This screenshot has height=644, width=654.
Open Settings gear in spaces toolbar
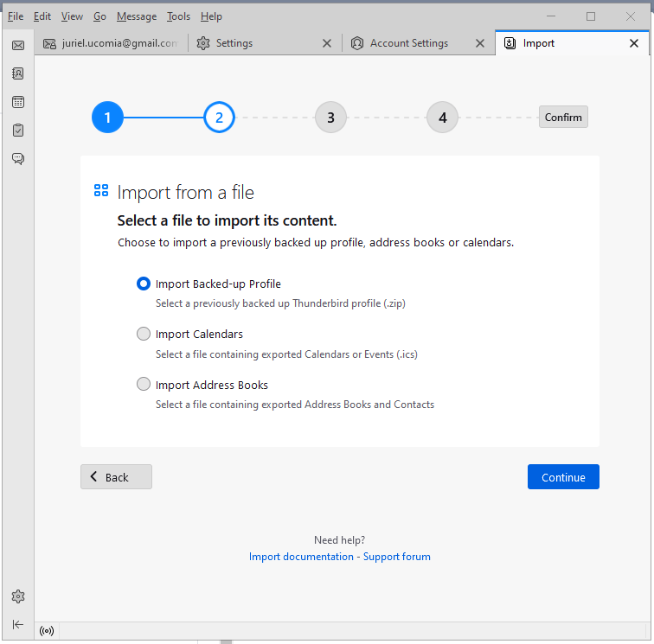tap(18, 596)
